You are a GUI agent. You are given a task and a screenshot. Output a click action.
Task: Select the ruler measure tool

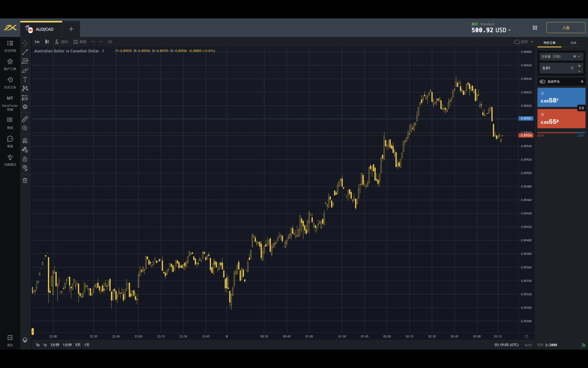coord(25,119)
